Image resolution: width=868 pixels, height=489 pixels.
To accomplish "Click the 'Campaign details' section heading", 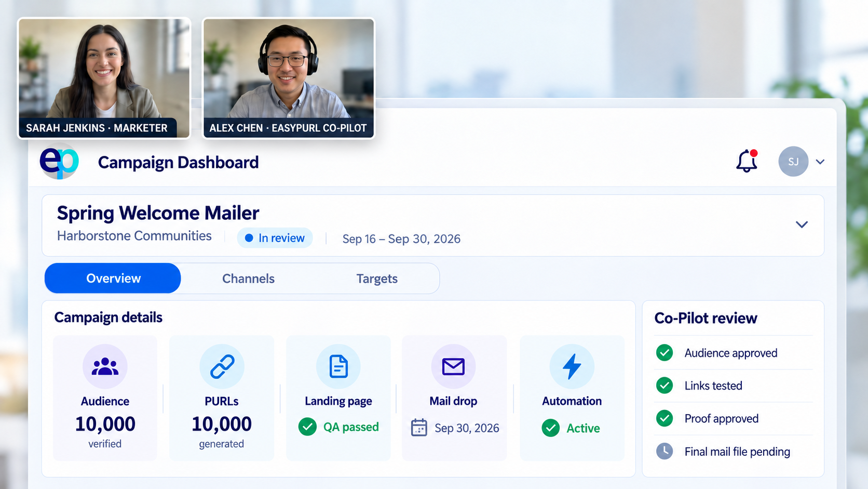I will 108,318.
